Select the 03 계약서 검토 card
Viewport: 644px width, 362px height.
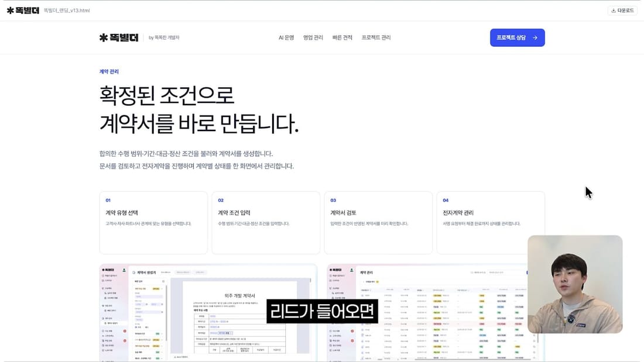click(x=378, y=222)
